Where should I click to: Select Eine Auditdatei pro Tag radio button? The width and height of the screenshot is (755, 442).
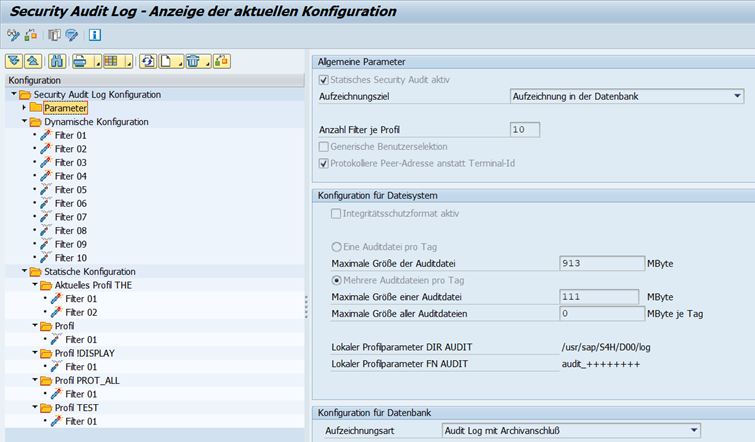(323, 246)
